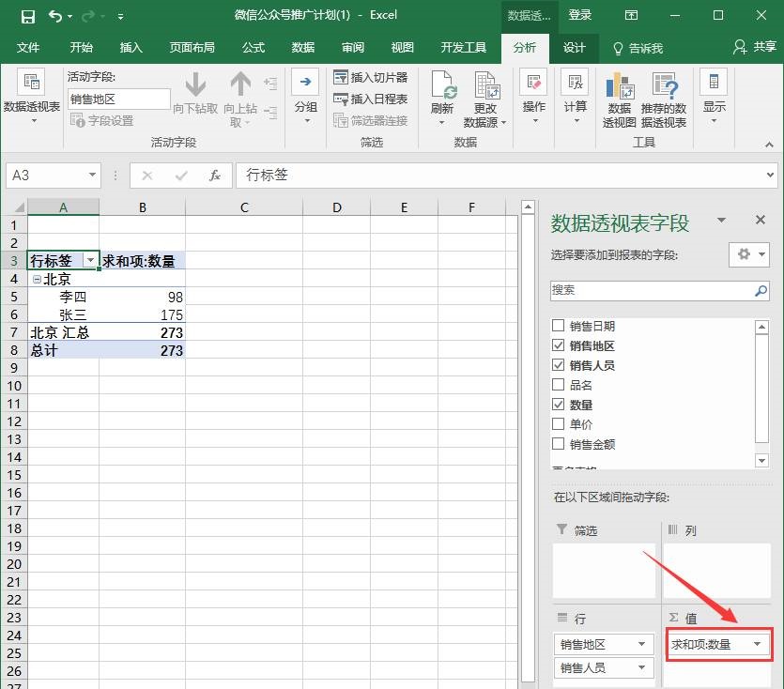Collapse the 北京 group in pivot table
784x689 pixels.
pyautogui.click(x=36, y=279)
